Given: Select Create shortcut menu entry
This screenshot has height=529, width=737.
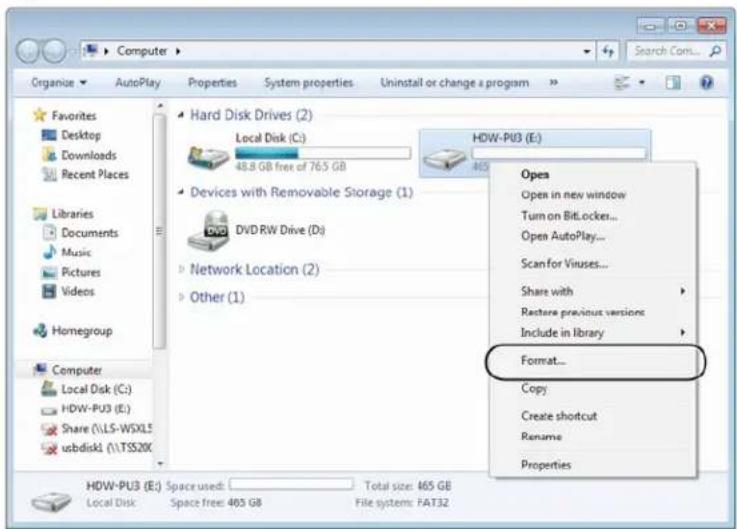Looking at the screenshot, I should point(559,416).
